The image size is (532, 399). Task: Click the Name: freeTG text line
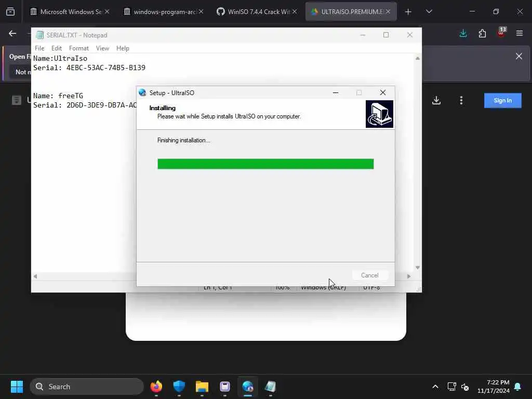coord(58,96)
